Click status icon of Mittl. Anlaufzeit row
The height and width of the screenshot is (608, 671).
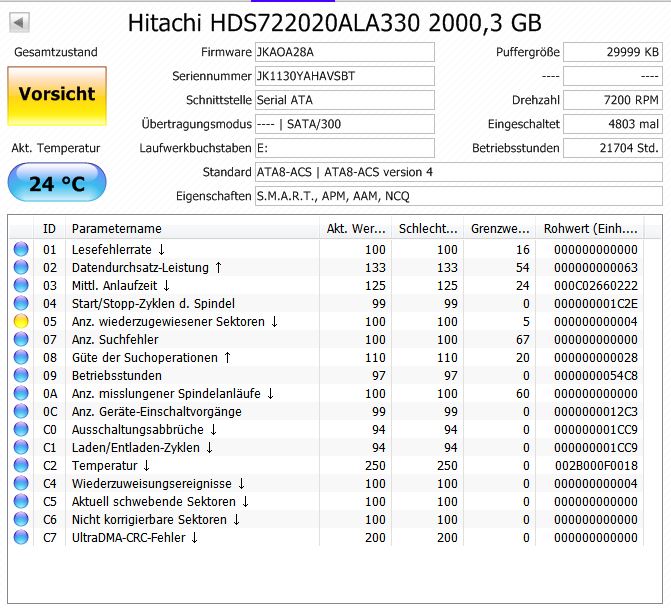21,285
